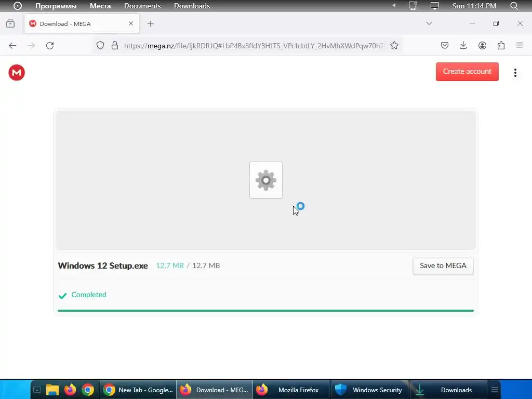
Task: Click the gear file-type thumbnail
Action: [x=266, y=180]
